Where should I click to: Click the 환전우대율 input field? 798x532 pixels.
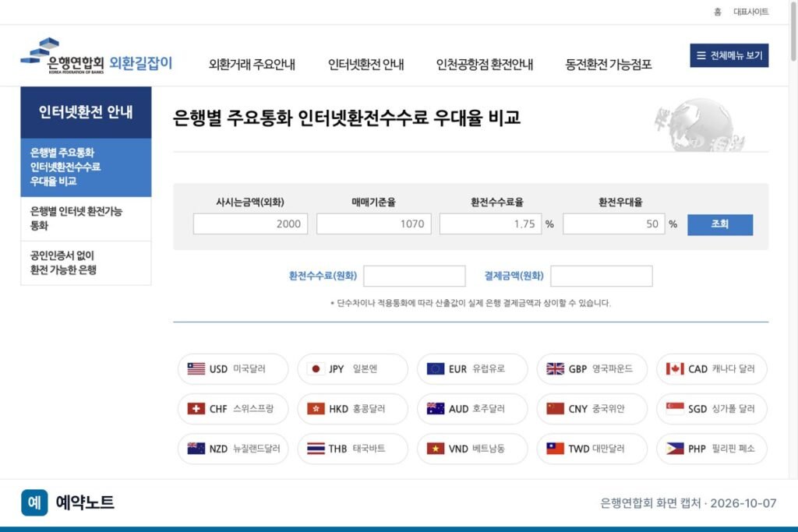point(614,224)
